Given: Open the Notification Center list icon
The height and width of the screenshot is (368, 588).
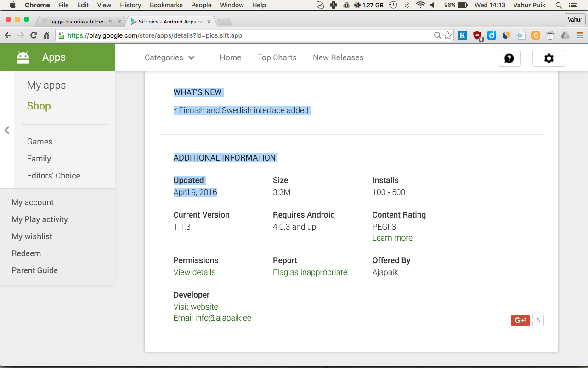Looking at the screenshot, I should tap(573, 5).
